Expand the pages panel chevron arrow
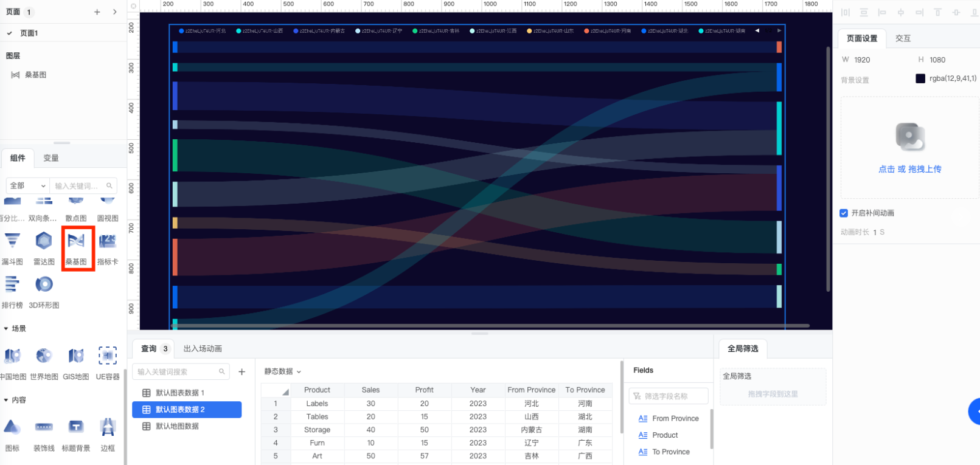980x465 pixels. pos(114,12)
